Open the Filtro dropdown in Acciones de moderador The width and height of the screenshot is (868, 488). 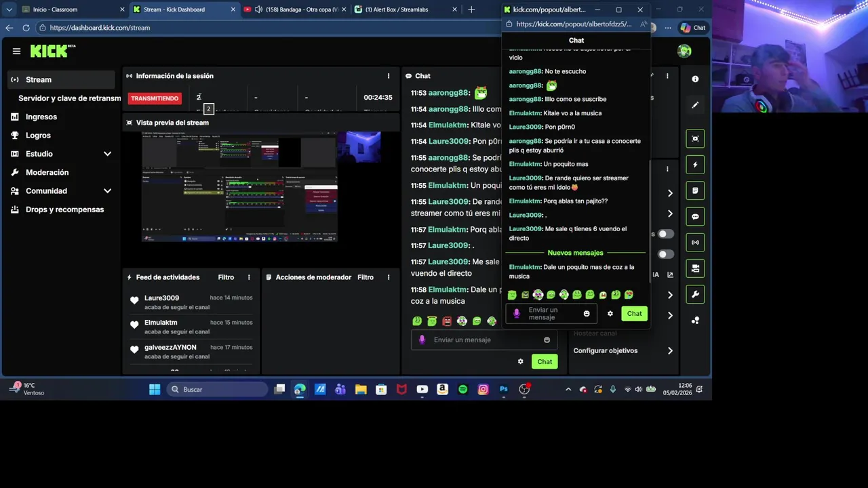(366, 277)
